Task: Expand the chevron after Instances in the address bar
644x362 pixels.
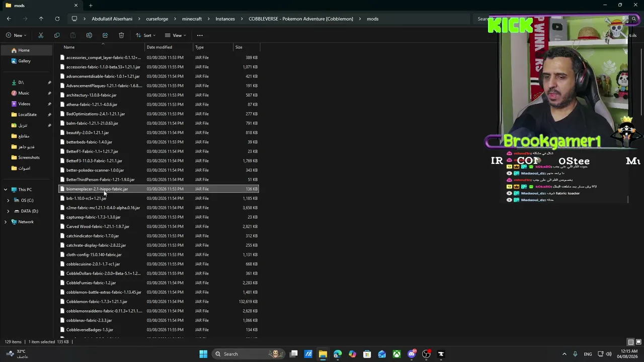Action: pos(242,19)
